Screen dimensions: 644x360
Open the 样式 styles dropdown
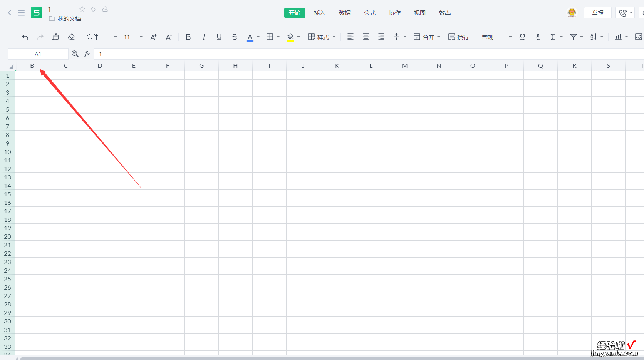pyautogui.click(x=322, y=37)
